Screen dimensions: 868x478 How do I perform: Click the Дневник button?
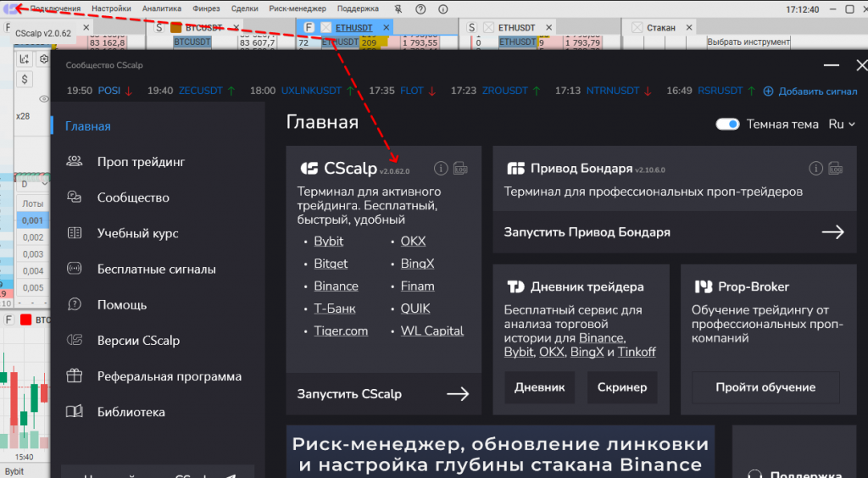(x=540, y=387)
